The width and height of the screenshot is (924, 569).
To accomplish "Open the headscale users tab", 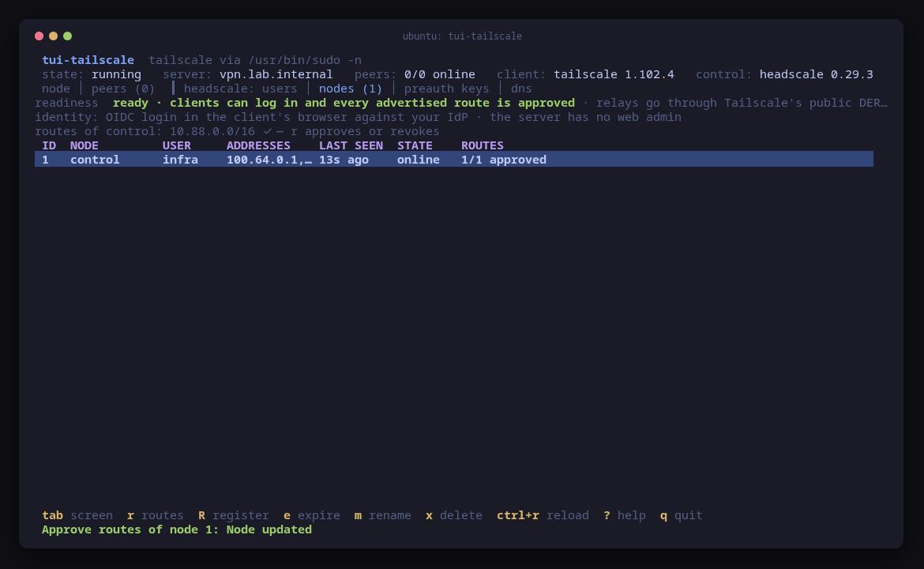I will coord(240,89).
